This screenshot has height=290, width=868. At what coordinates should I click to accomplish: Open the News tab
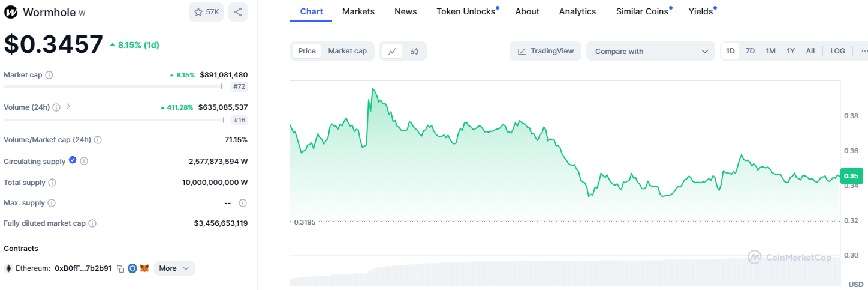coord(406,11)
